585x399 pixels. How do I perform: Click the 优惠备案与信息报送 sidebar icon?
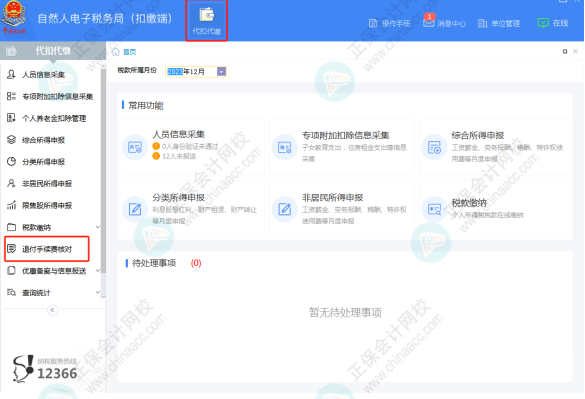coord(11,271)
